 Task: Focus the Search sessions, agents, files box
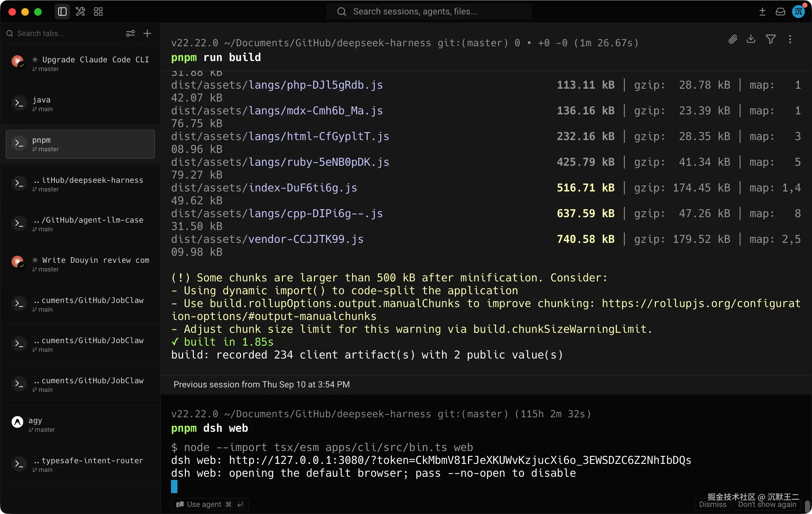point(429,12)
